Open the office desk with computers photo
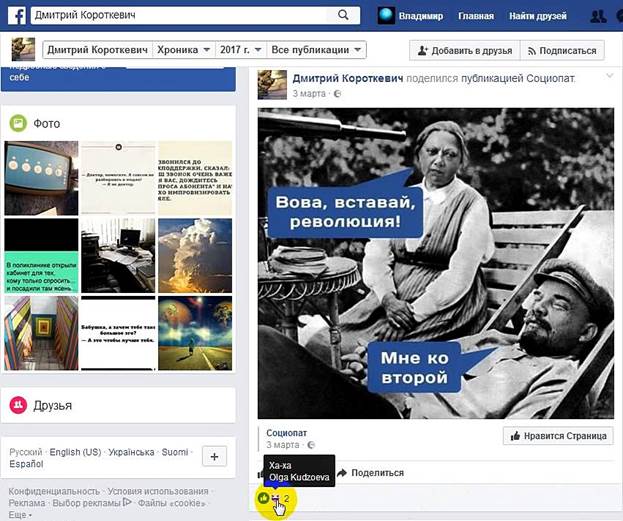This screenshot has width=623, height=521. tap(118, 256)
